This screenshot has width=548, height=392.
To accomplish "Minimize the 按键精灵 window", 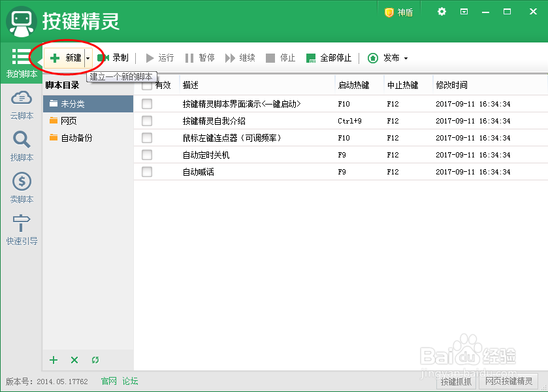I will (x=485, y=12).
